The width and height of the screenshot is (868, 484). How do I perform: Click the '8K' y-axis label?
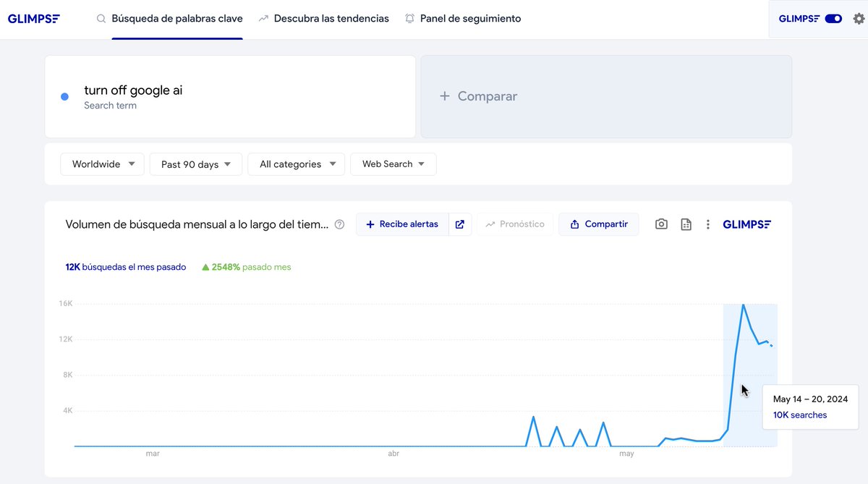[68, 375]
